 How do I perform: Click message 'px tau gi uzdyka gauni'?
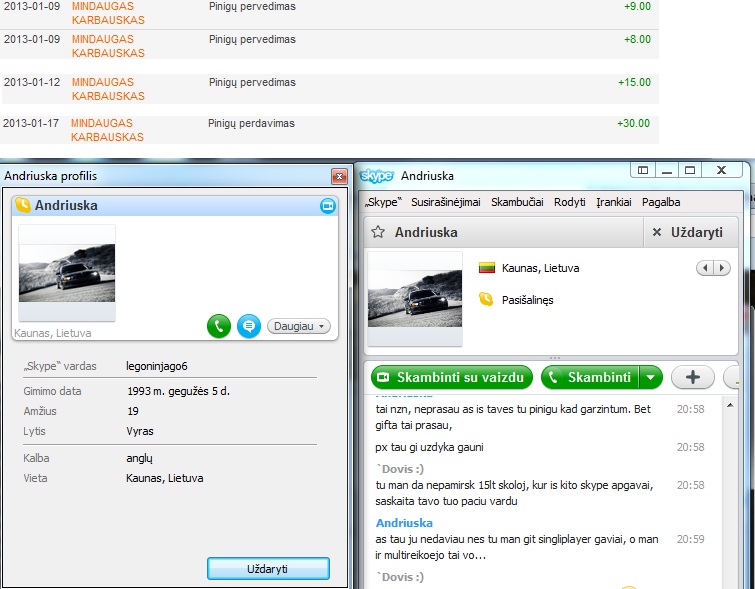pyautogui.click(x=430, y=447)
